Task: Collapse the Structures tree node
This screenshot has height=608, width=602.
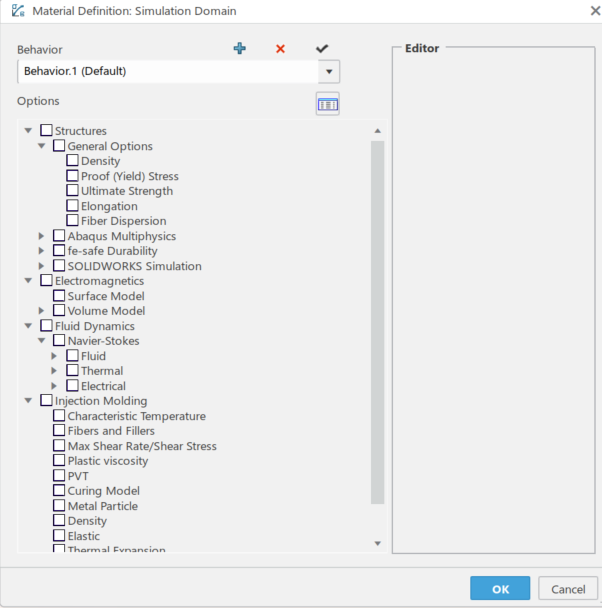Action: point(28,131)
